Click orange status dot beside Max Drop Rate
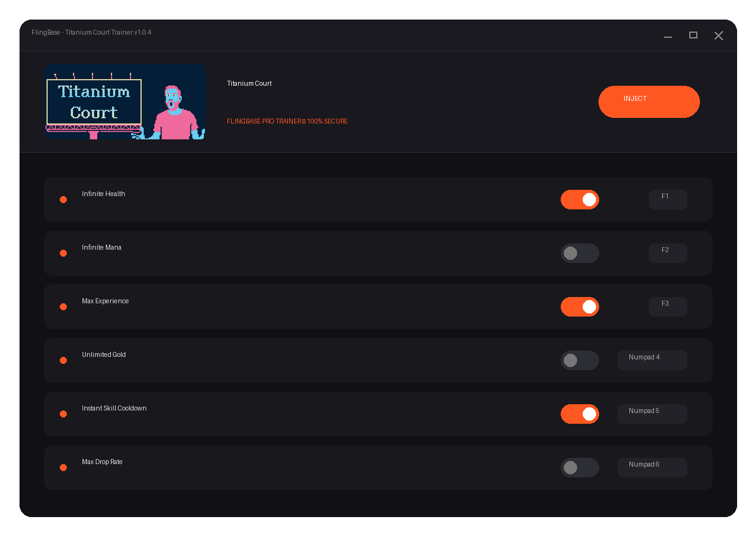Screen dimensions: 756x536 [x=63, y=467]
